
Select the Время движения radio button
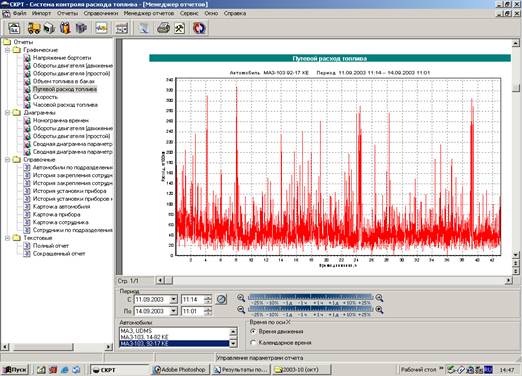pos(253,331)
